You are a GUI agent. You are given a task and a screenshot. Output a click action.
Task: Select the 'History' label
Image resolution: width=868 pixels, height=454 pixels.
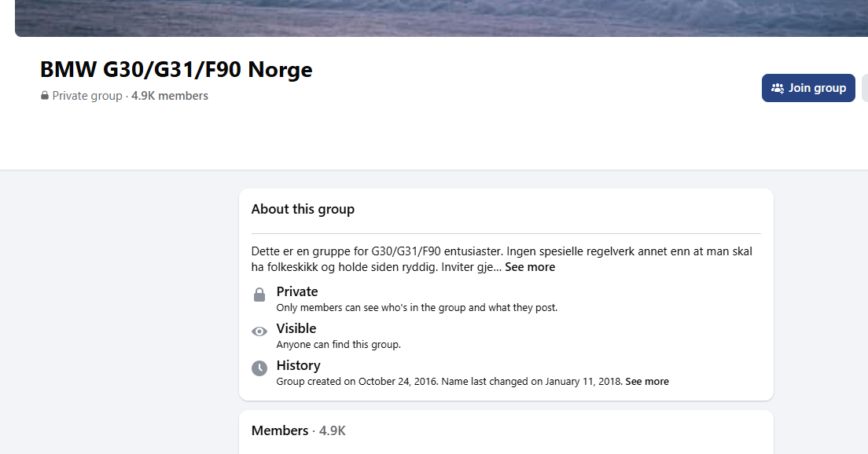tap(298, 365)
